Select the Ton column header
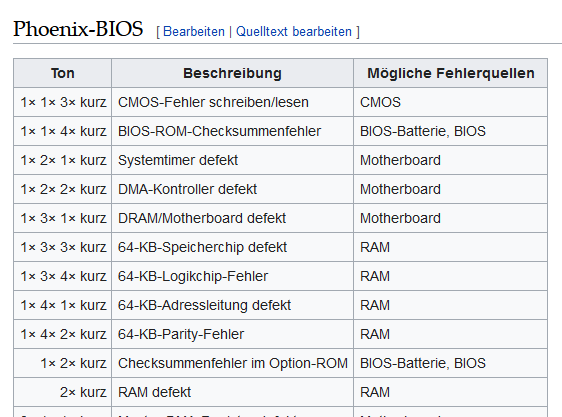The width and height of the screenshot is (562, 417). pyautogui.click(x=62, y=73)
